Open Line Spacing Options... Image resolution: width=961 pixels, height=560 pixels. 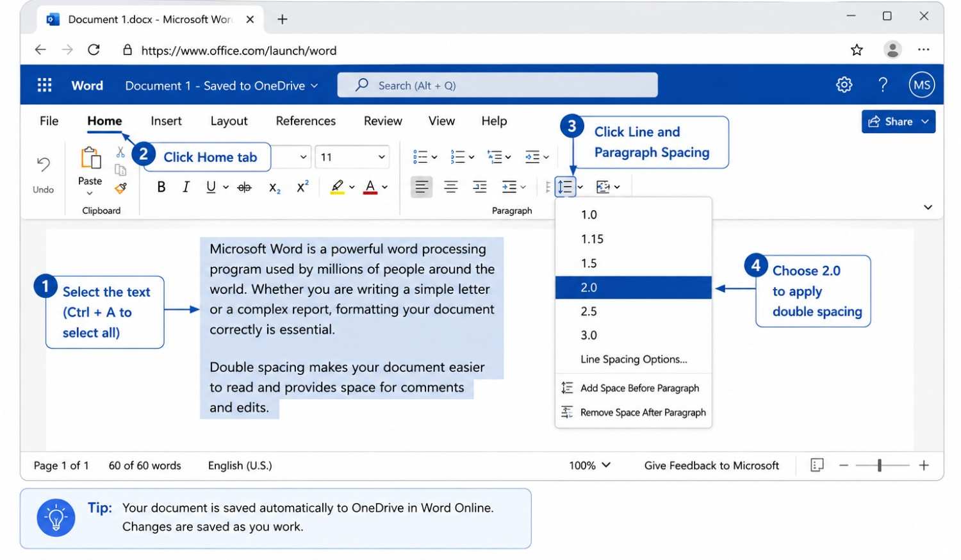634,359
